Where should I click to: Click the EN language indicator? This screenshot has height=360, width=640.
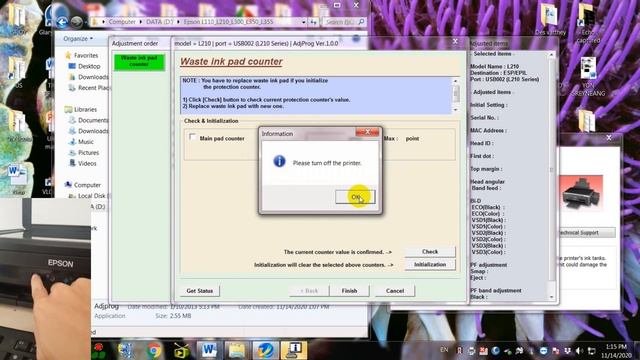(444, 350)
